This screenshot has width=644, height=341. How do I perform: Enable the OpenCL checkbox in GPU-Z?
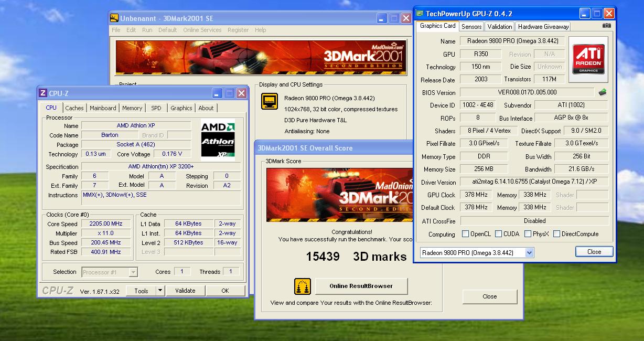pyautogui.click(x=465, y=234)
